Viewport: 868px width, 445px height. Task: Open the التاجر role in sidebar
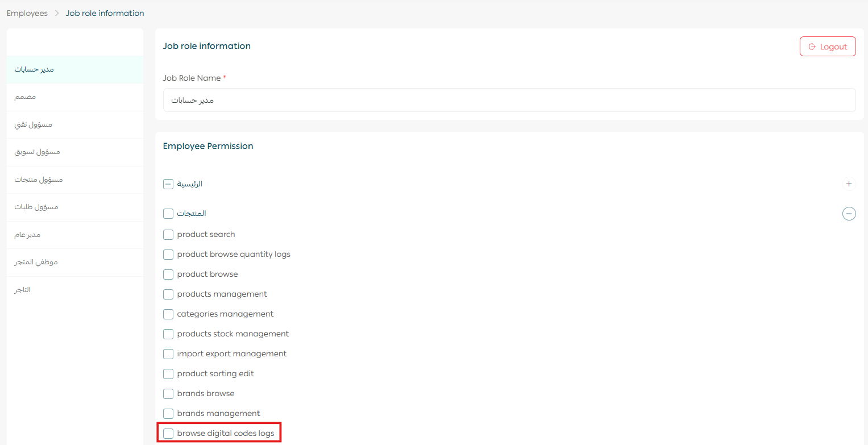pyautogui.click(x=23, y=290)
